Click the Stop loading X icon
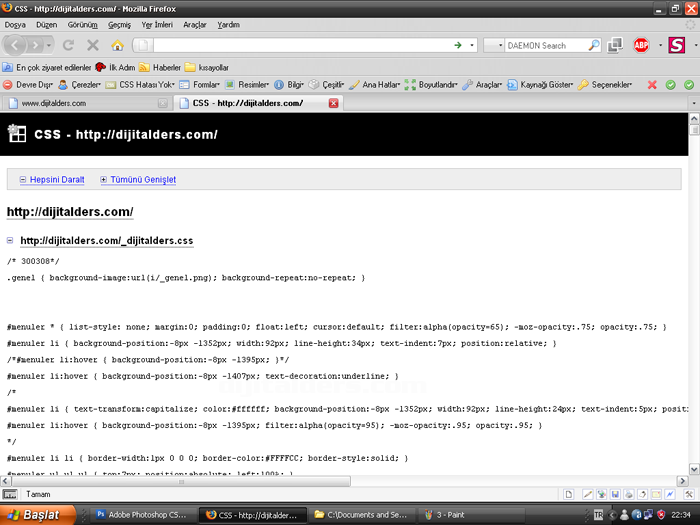 pyautogui.click(x=92, y=45)
